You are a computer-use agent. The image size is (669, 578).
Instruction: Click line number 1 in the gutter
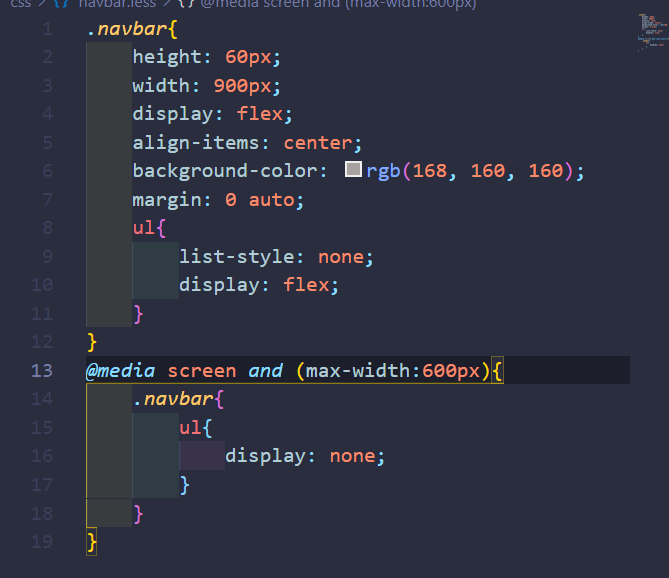pos(48,29)
